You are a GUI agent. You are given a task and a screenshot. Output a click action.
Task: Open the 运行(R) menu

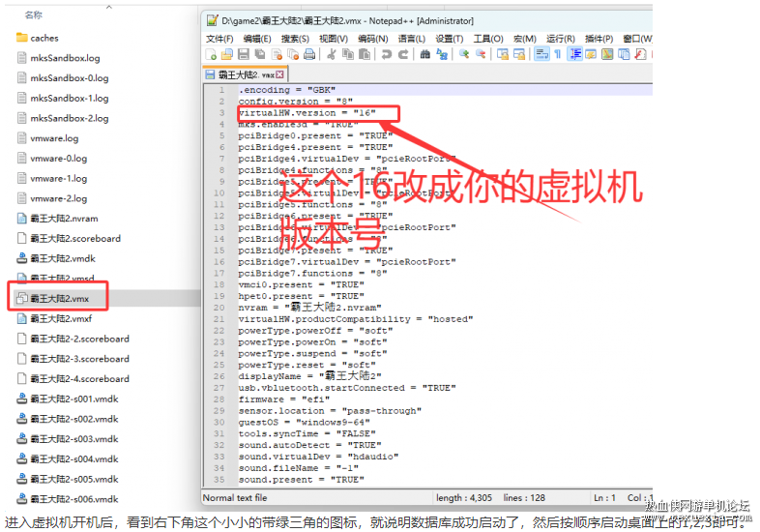(561, 39)
